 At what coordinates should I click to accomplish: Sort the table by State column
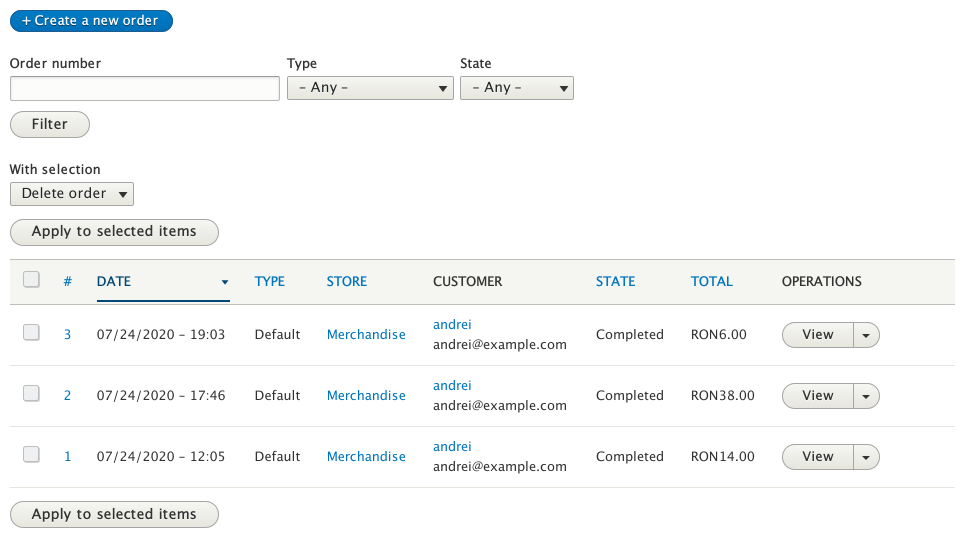[x=615, y=281]
